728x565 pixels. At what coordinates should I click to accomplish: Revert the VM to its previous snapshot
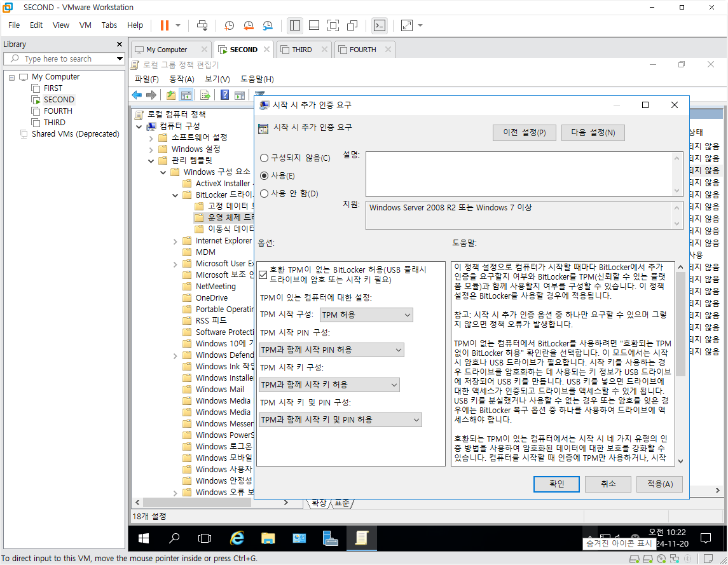(249, 25)
